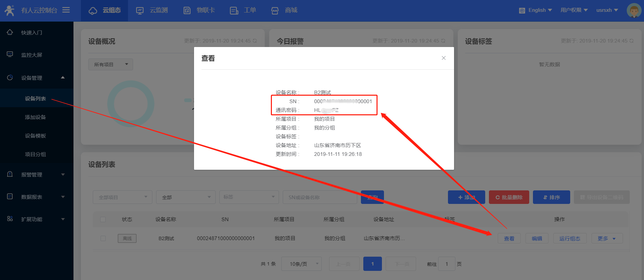Toggle the select-all checkbox in table header
This screenshot has width=644, height=280.
103,219
